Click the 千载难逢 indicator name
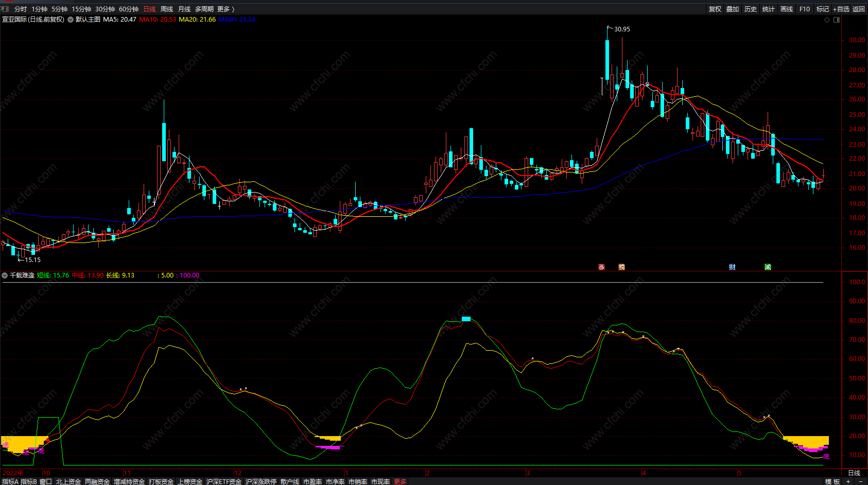Image resolution: width=868 pixels, height=485 pixels. (22, 275)
